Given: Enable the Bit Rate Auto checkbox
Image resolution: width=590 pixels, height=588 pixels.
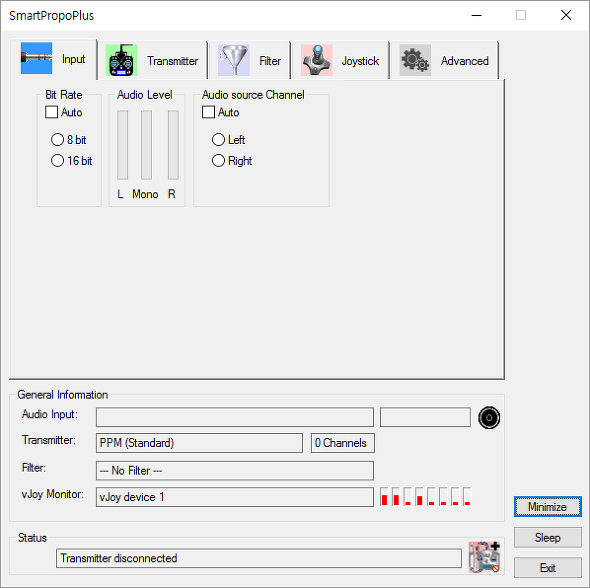Looking at the screenshot, I should pyautogui.click(x=52, y=112).
